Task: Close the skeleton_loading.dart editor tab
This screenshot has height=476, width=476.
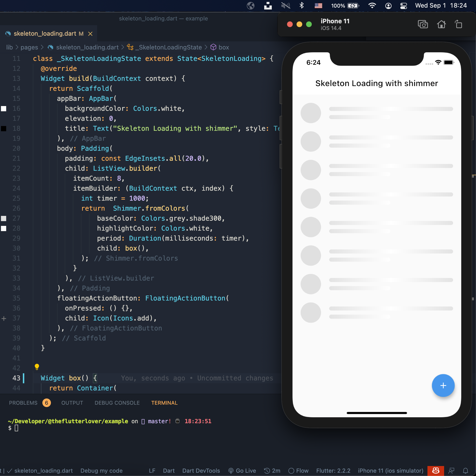Action: point(90,34)
